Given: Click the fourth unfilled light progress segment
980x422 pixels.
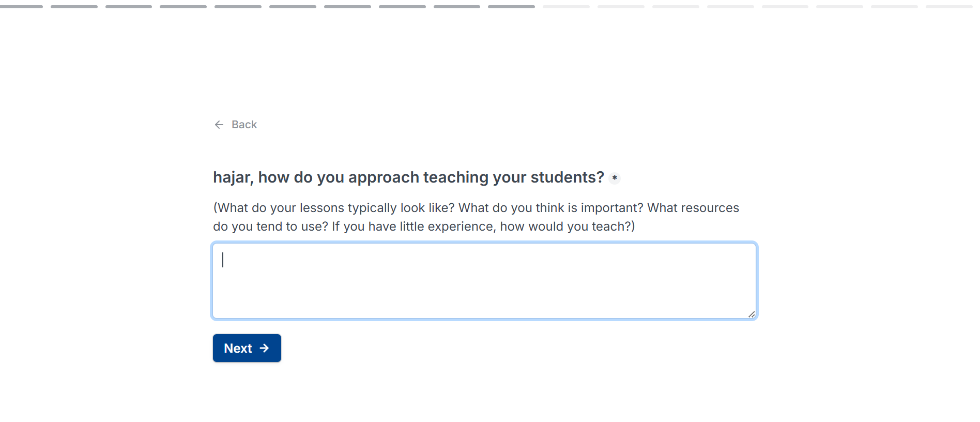Looking at the screenshot, I should click(x=730, y=7).
